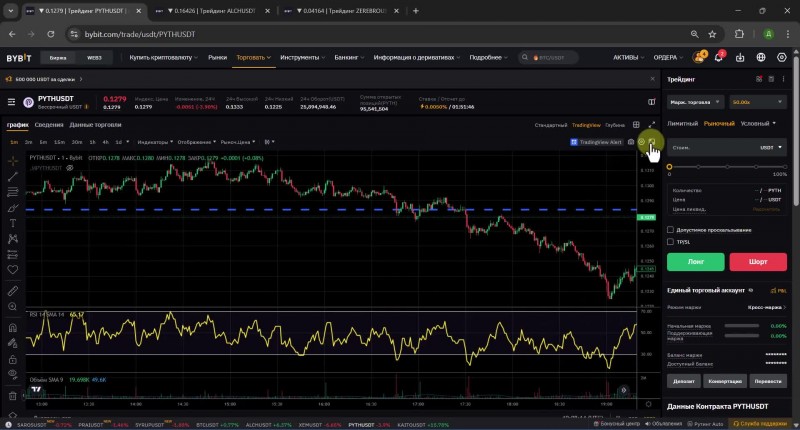Switch to the Лимитный order tab
Image resolution: width=800 pixels, height=430 pixels.
pyautogui.click(x=682, y=123)
